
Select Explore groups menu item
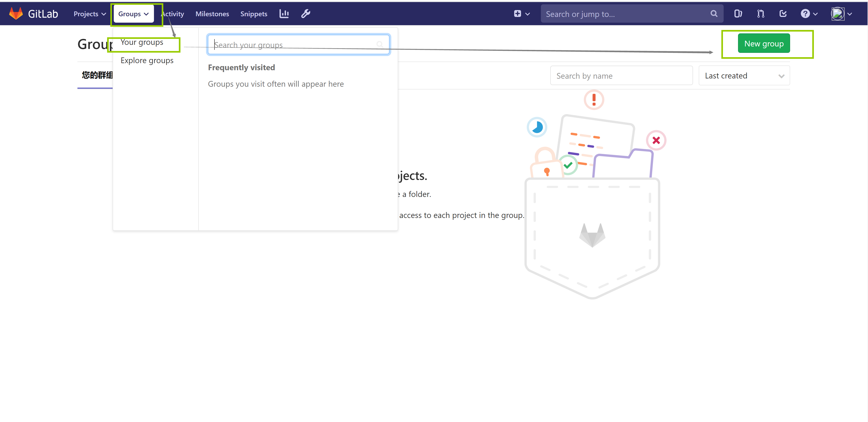[147, 60]
